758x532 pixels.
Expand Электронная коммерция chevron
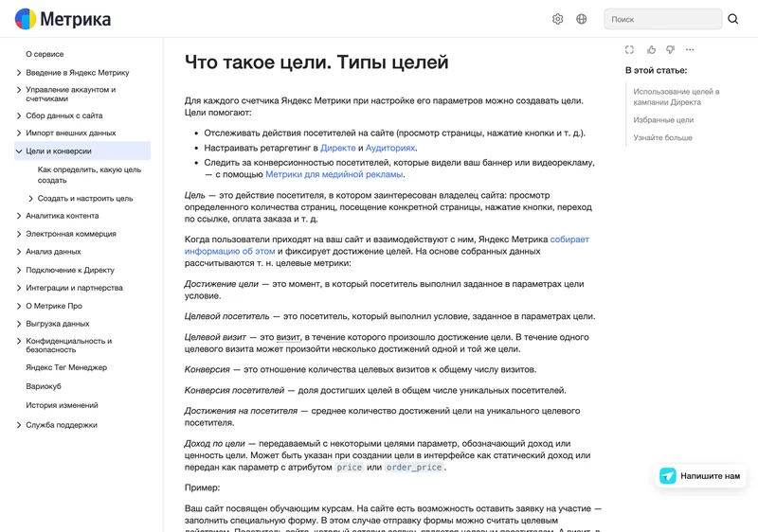click(19, 234)
